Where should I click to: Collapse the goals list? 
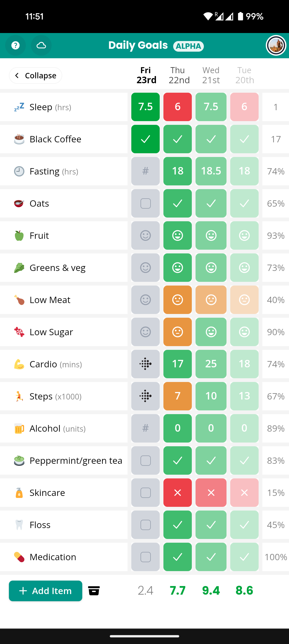(35, 75)
